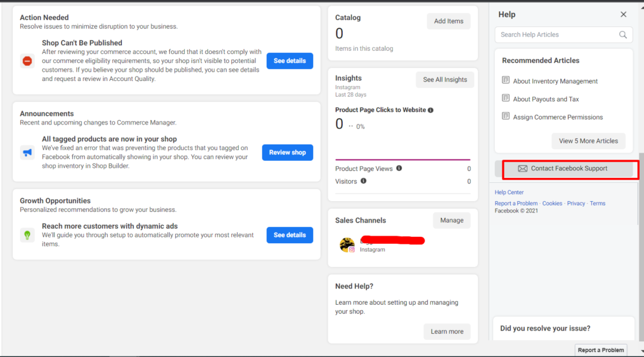Click the Shop Can't Be Published heading

(82, 43)
